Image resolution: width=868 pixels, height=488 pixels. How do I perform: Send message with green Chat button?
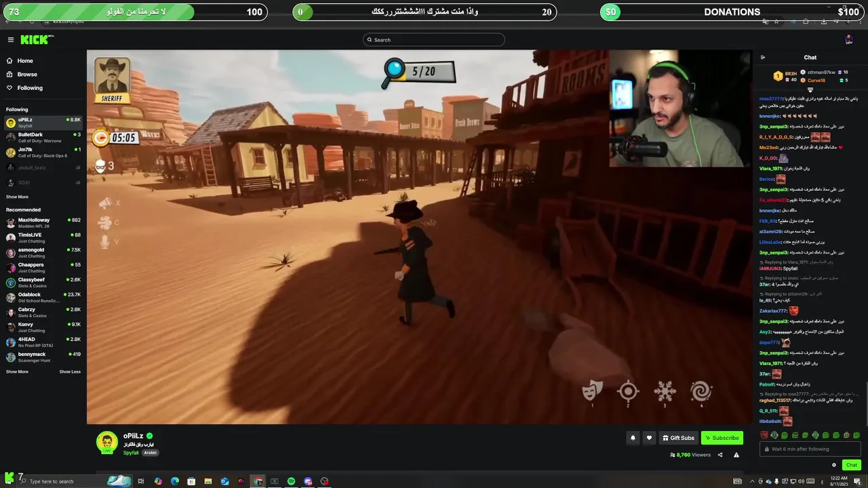click(x=852, y=465)
